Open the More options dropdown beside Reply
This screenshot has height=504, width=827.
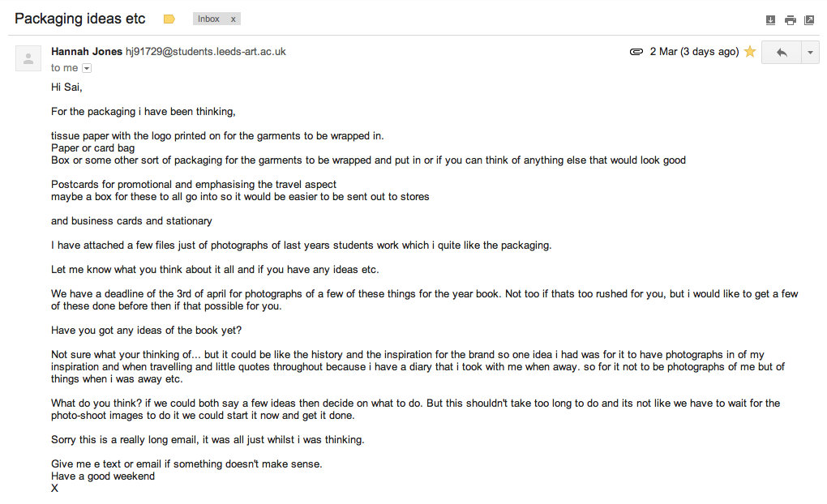810,52
